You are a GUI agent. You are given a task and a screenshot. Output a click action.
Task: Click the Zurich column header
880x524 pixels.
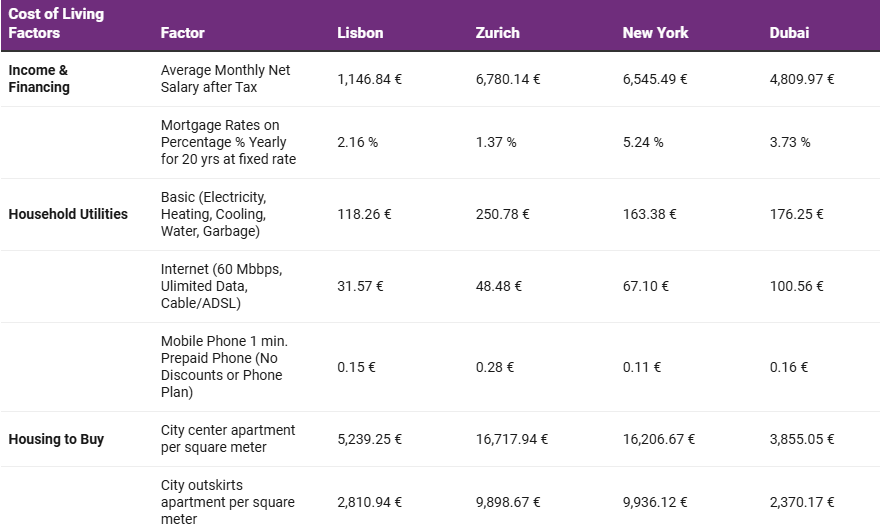(497, 33)
